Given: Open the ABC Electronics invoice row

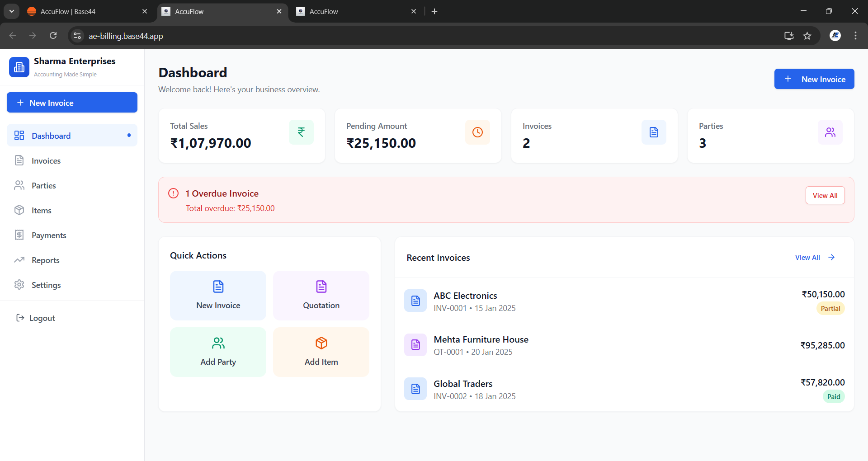Looking at the screenshot, I should point(624,301).
